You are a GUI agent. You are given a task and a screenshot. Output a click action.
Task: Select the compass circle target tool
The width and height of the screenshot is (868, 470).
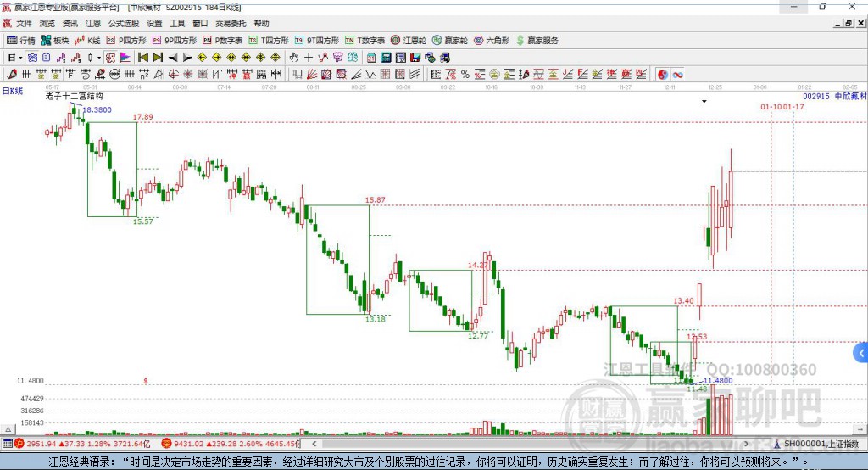(173, 75)
